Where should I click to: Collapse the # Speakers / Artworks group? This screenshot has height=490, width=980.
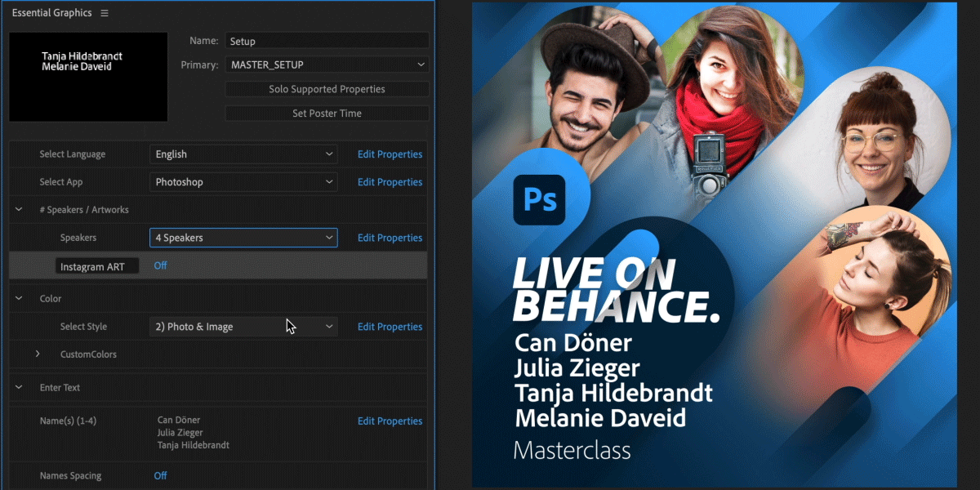19,210
